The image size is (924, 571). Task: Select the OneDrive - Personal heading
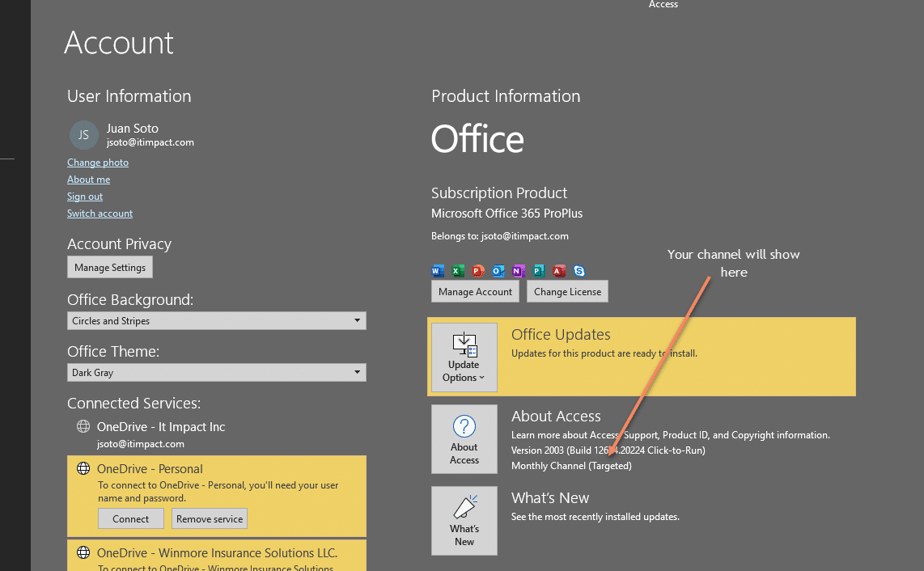coord(150,469)
